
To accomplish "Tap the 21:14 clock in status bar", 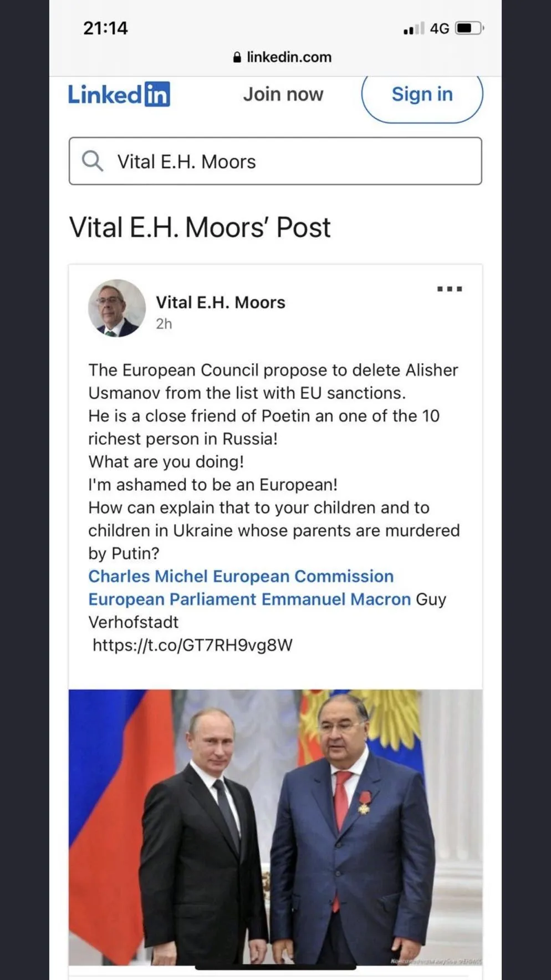I will click(x=105, y=28).
